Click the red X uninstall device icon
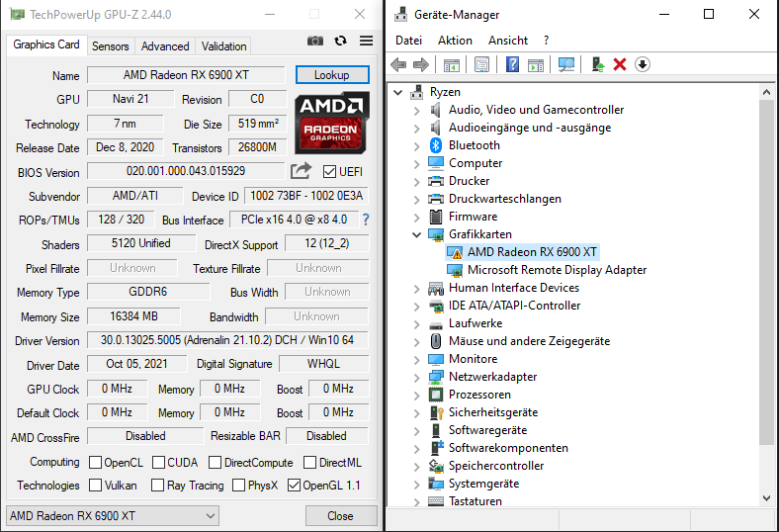Viewport: 779px width, 532px height. pos(620,64)
